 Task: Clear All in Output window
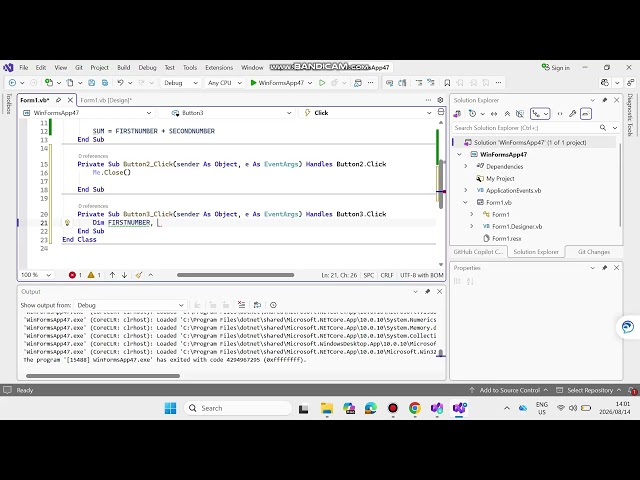(x=242, y=305)
